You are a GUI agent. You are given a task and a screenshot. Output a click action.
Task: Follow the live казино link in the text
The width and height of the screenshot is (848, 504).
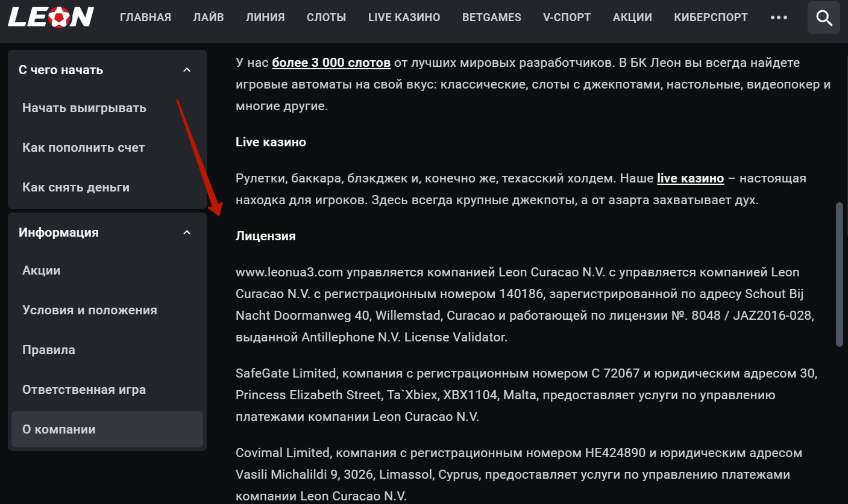click(x=691, y=178)
